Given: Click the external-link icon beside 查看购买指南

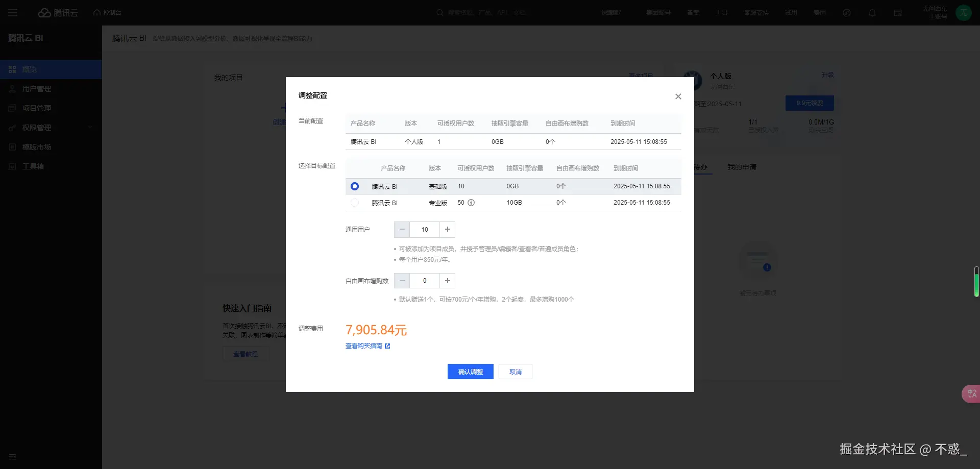Looking at the screenshot, I should (387, 346).
